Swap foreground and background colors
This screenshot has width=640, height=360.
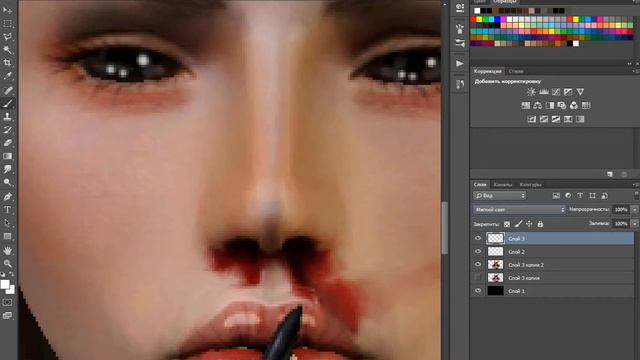click(x=12, y=274)
